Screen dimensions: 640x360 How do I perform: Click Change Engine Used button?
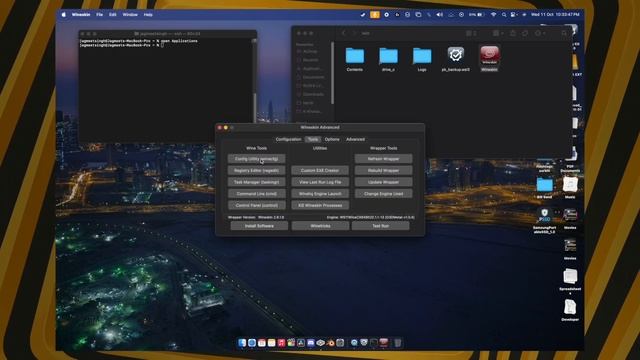pos(383,193)
